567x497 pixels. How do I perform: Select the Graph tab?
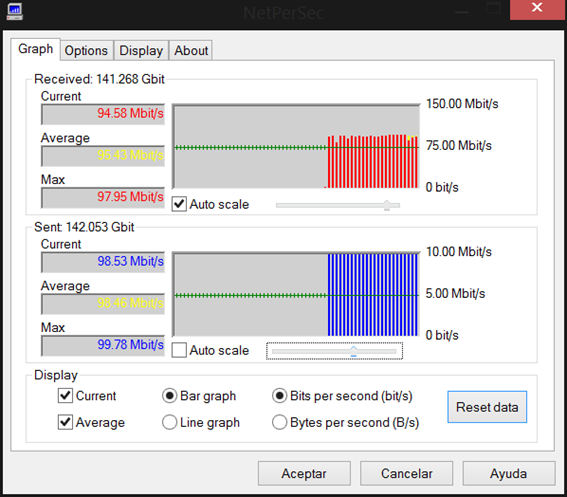point(35,49)
